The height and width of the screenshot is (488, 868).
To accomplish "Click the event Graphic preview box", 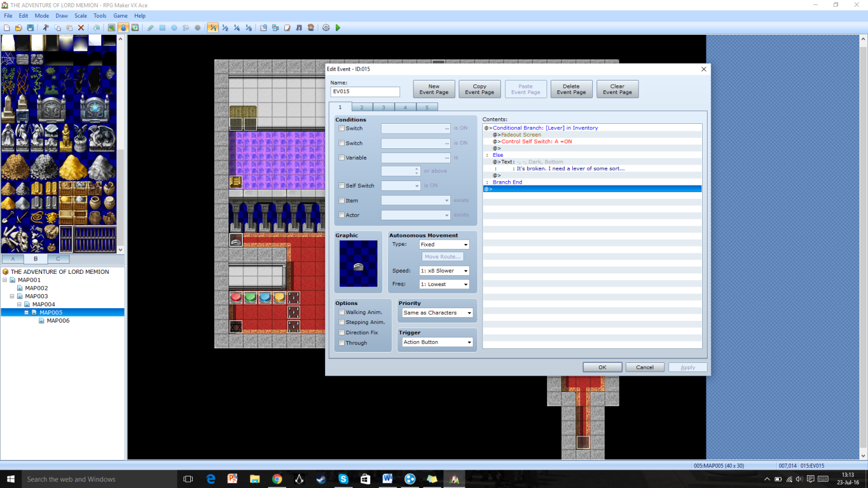I will point(358,264).
